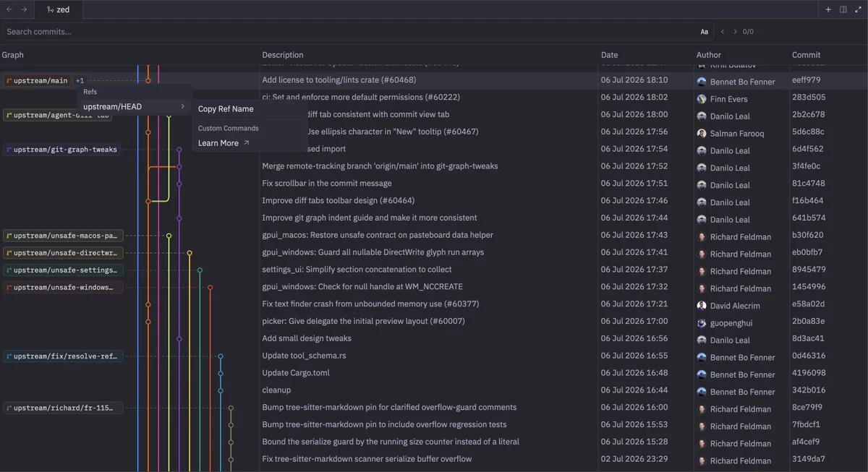Screen dimensions: 868x472
Task: Select commit 'Add license to tooling/lints crate (#60468)'
Action: tap(339, 80)
